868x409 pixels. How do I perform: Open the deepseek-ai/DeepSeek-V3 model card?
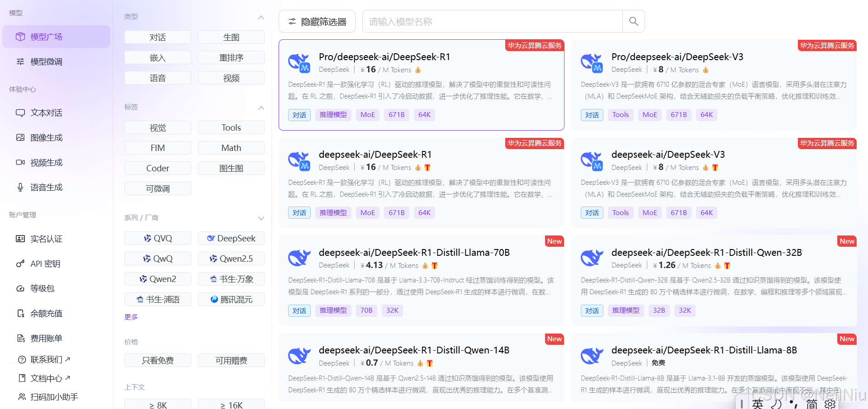pos(714,183)
